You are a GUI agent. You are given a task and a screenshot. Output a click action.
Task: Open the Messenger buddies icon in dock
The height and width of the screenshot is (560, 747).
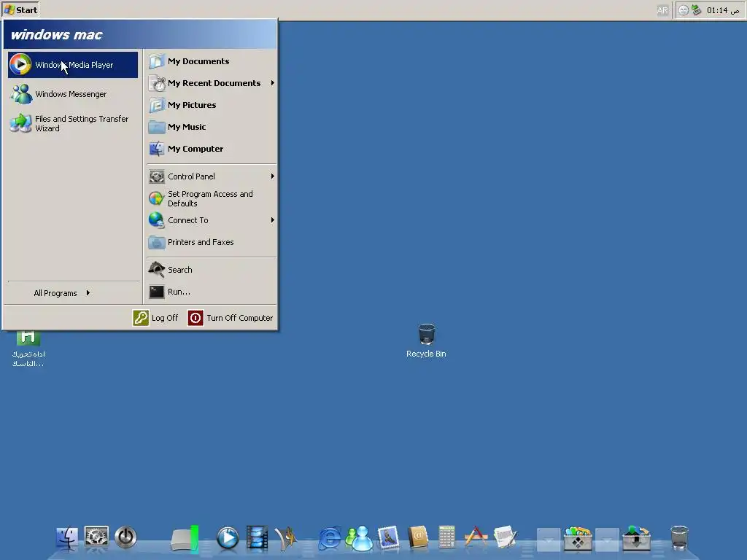pos(359,538)
